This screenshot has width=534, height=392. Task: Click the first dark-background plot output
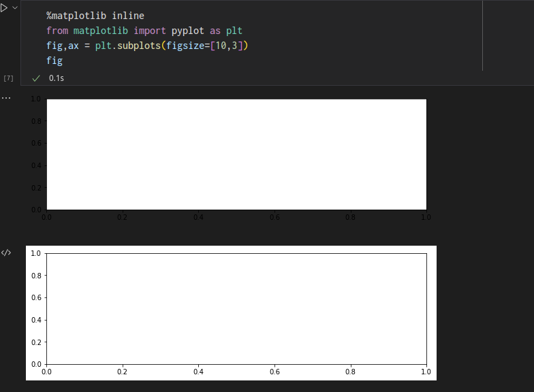pyautogui.click(x=231, y=159)
